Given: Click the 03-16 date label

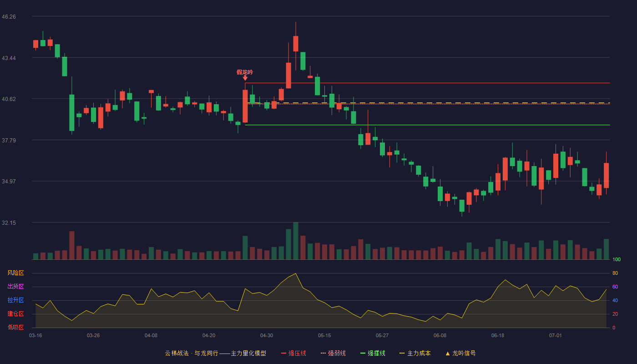Looking at the screenshot, I should point(35,335).
